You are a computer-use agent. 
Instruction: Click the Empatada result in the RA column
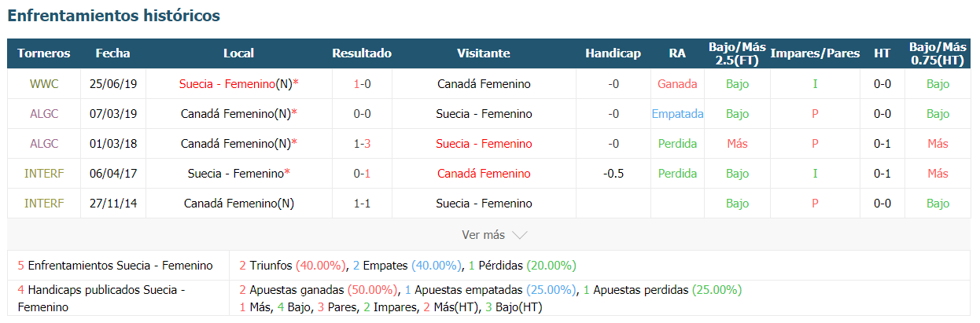tap(677, 114)
